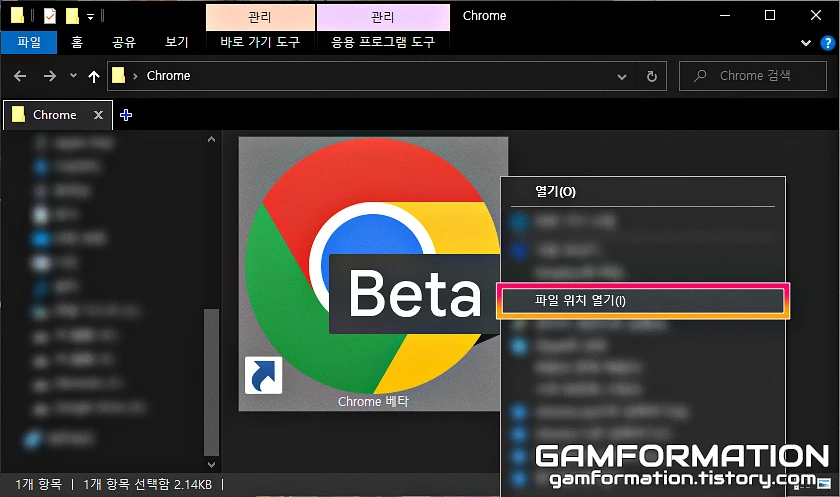This screenshot has width=840, height=497.
Task: Open the 파일 ribbon tab
Action: pos(29,42)
